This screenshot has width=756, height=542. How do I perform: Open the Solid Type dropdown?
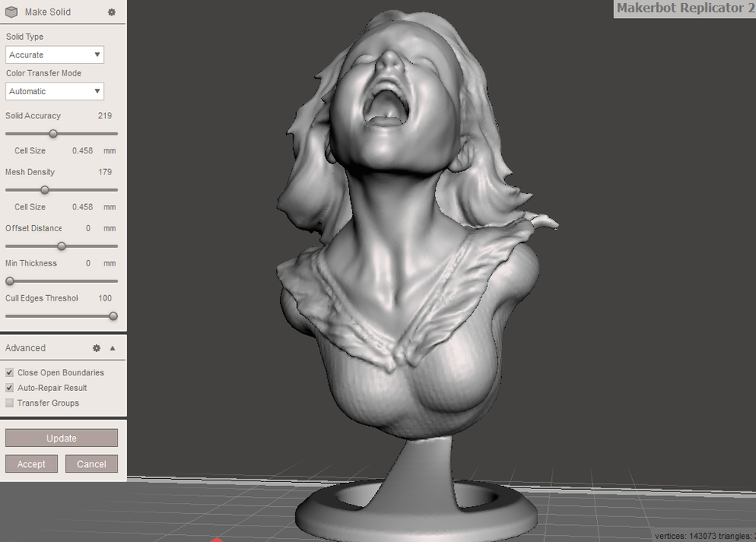click(54, 55)
